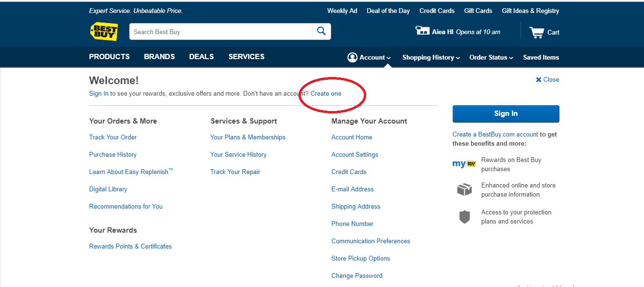Click the Aiea HI store link
The height and width of the screenshot is (287, 644).
point(443,32)
